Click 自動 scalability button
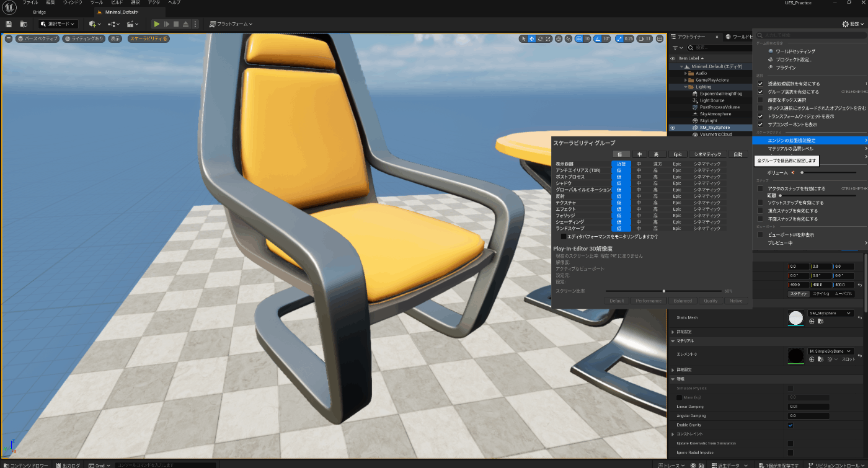This screenshot has height=468, width=868. point(737,154)
